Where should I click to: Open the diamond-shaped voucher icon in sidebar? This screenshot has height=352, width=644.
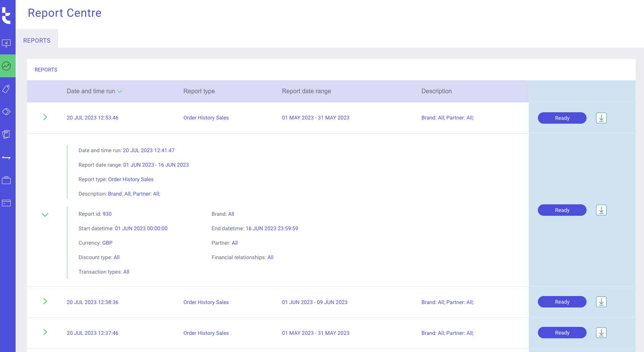[6, 111]
